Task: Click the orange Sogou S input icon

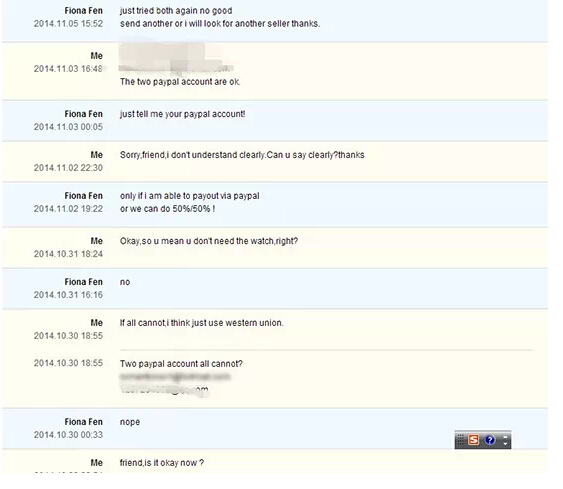Action: (473, 439)
